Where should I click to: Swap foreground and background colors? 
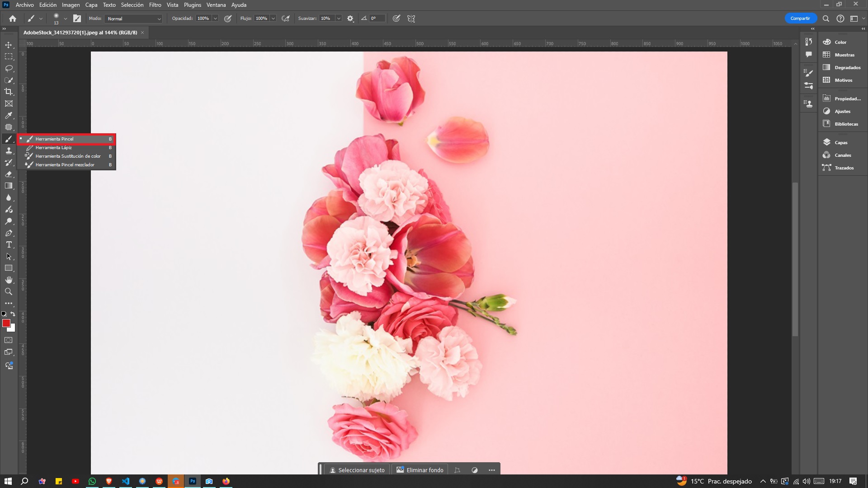[13, 314]
